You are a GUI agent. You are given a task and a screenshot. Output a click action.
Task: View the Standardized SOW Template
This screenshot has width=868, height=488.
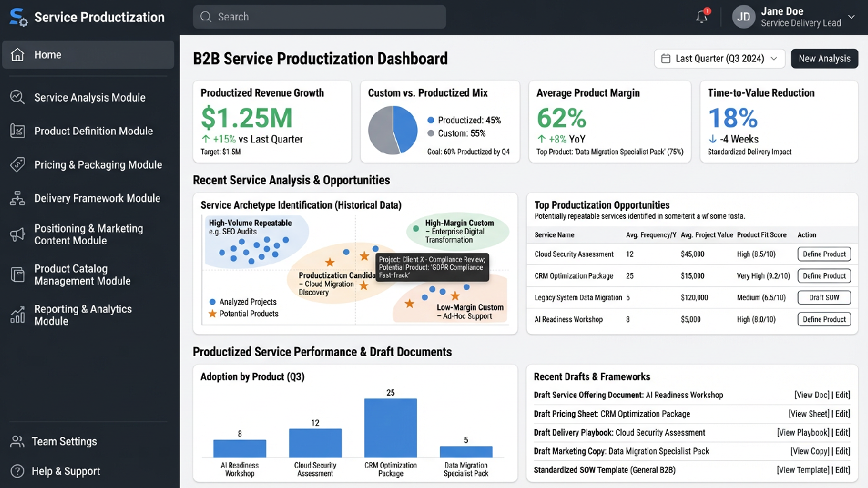pos(804,470)
